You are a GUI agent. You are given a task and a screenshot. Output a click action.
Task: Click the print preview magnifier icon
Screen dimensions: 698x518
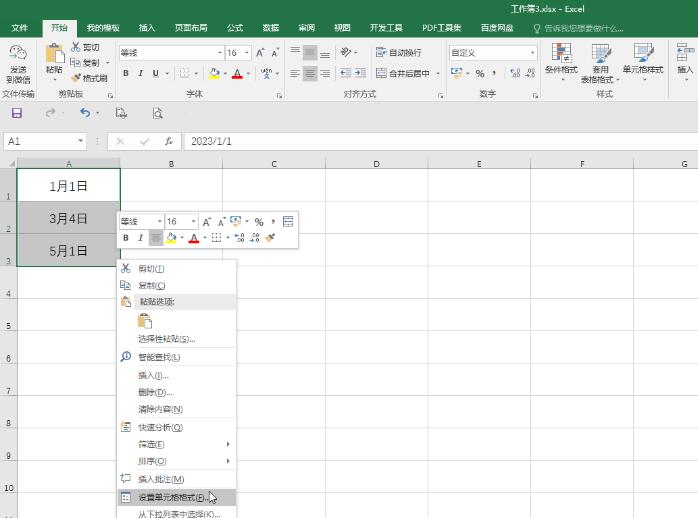pyautogui.click(x=158, y=113)
